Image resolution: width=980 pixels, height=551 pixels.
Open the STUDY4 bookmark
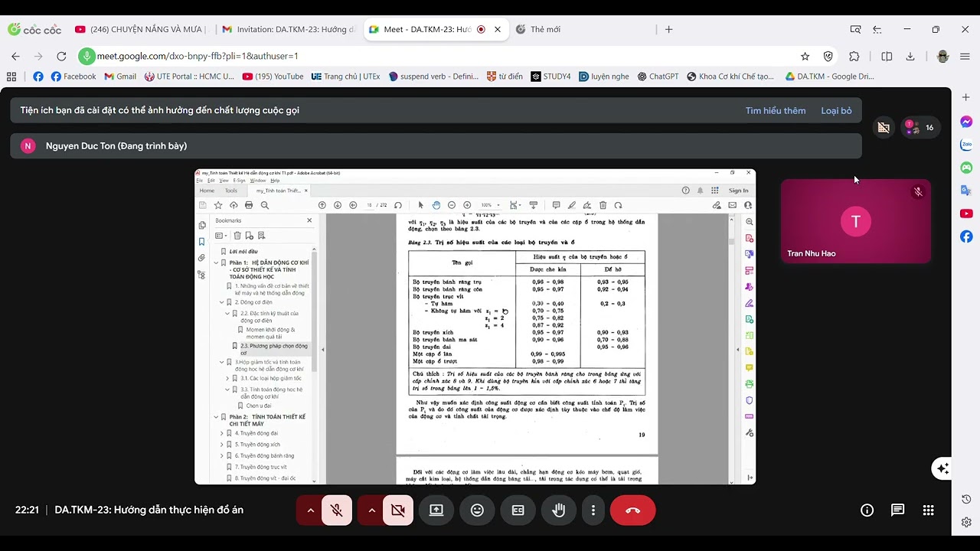pos(550,77)
